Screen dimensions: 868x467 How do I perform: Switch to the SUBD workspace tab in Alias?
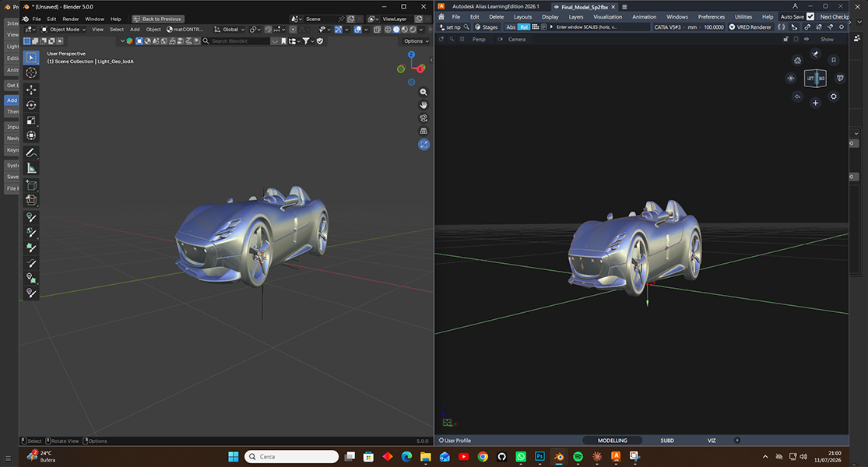click(667, 441)
